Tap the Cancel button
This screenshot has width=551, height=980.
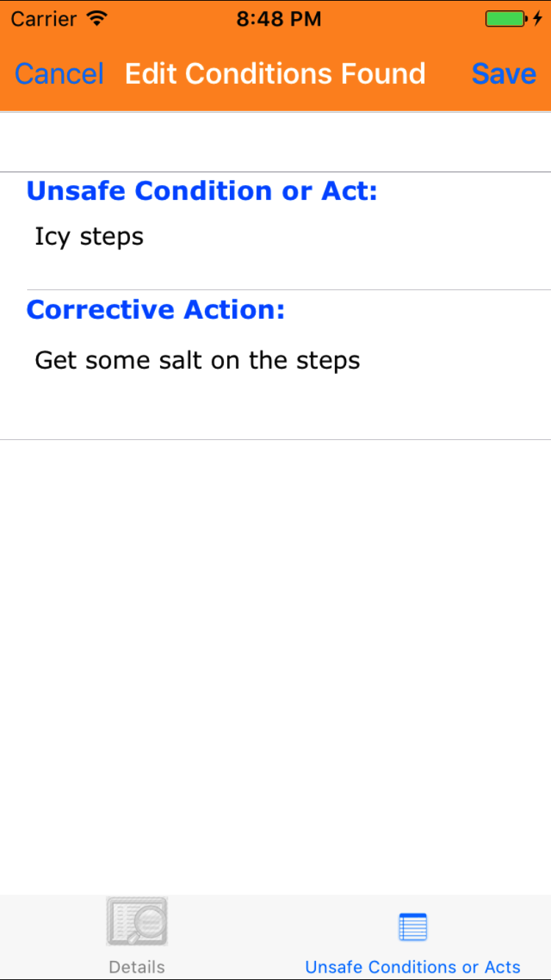(x=60, y=73)
